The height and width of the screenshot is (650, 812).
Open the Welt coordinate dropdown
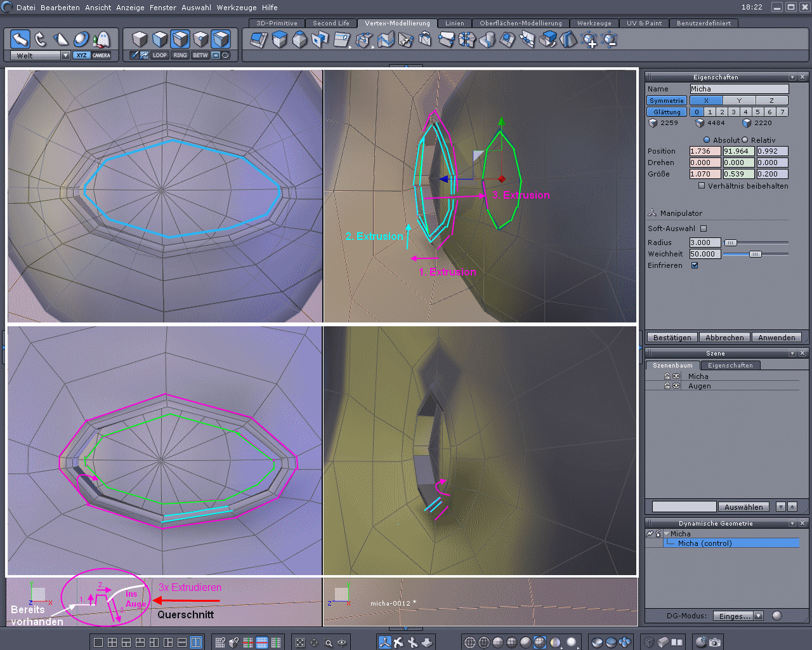click(65, 55)
